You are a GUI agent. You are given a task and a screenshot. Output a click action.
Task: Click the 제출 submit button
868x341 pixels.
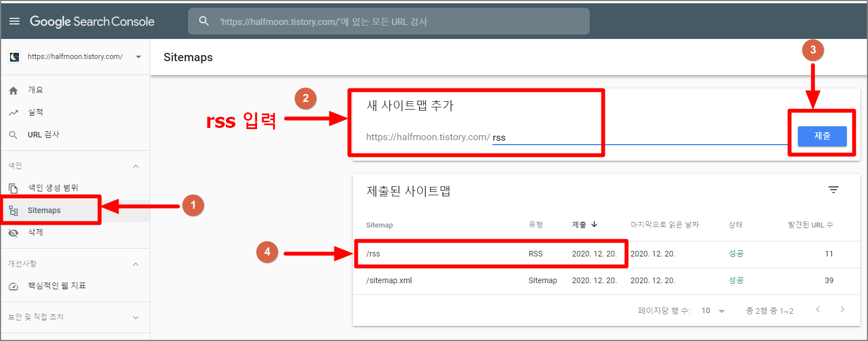pos(822,136)
